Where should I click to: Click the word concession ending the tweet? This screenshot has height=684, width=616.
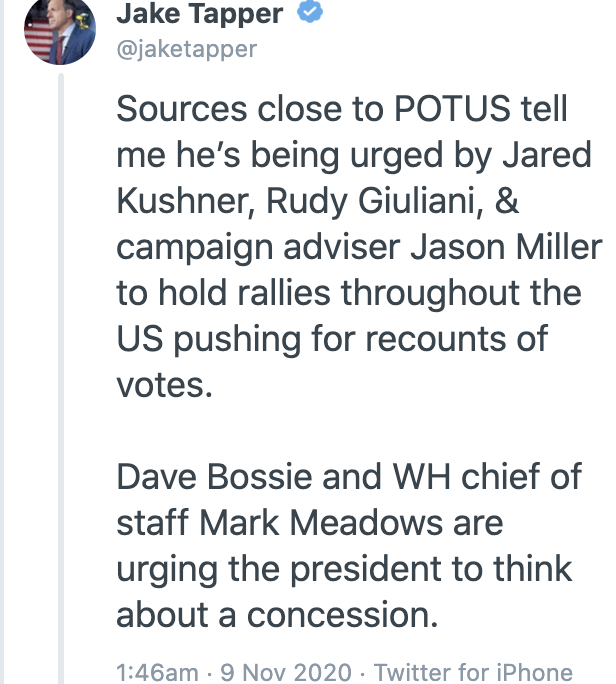[x=342, y=615]
